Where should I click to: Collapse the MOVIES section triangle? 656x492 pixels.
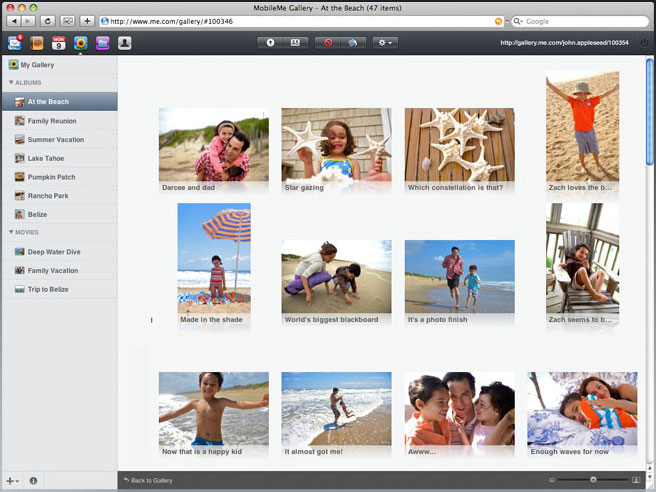coord(11,232)
